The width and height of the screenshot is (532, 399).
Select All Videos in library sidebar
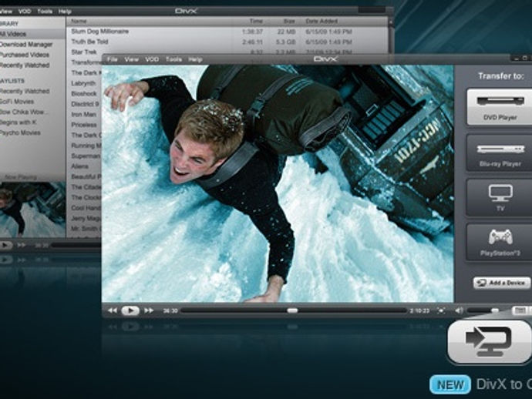[32, 34]
